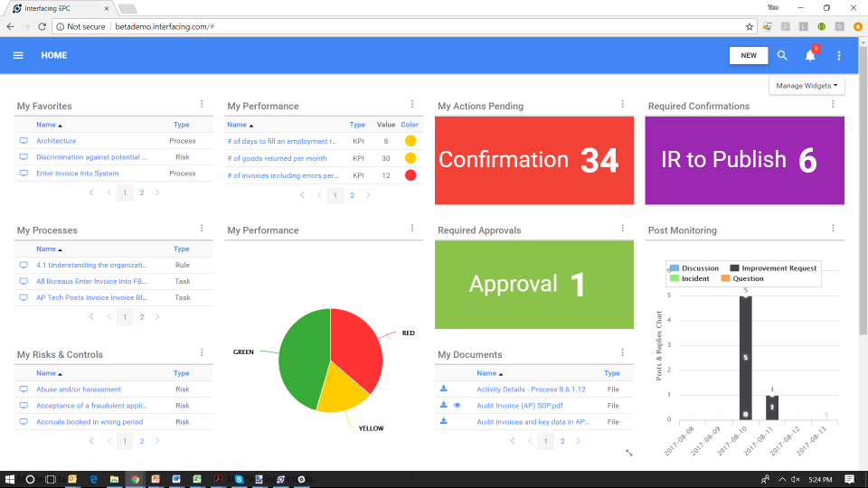The width and height of the screenshot is (868, 488).
Task: Open Microsoft Edge from the taskbar
Action: [93, 479]
